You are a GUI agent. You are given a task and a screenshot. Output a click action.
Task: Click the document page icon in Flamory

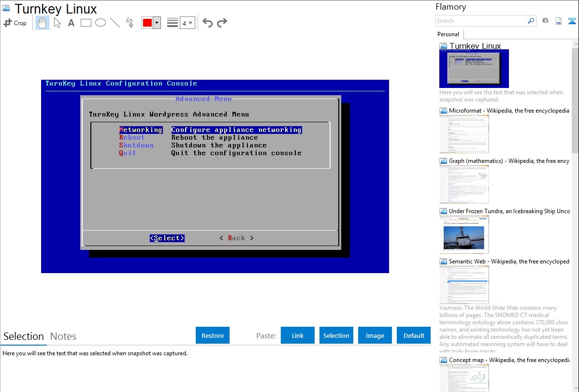pos(559,21)
